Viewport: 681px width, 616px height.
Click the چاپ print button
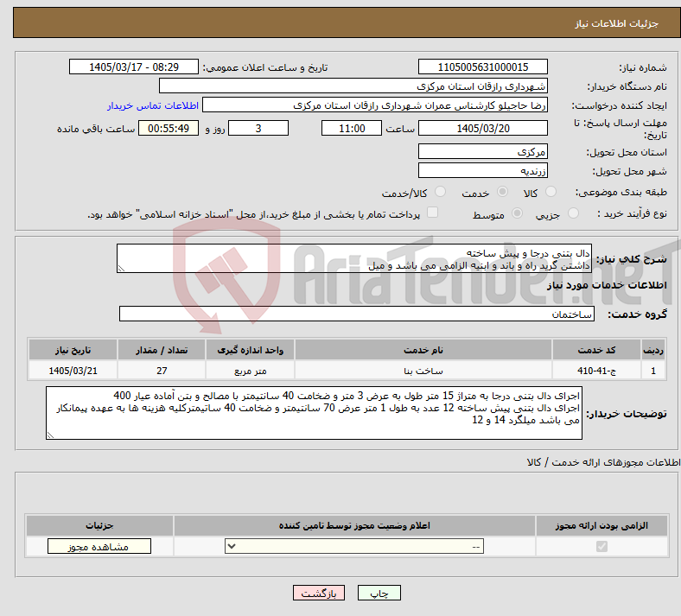379,593
